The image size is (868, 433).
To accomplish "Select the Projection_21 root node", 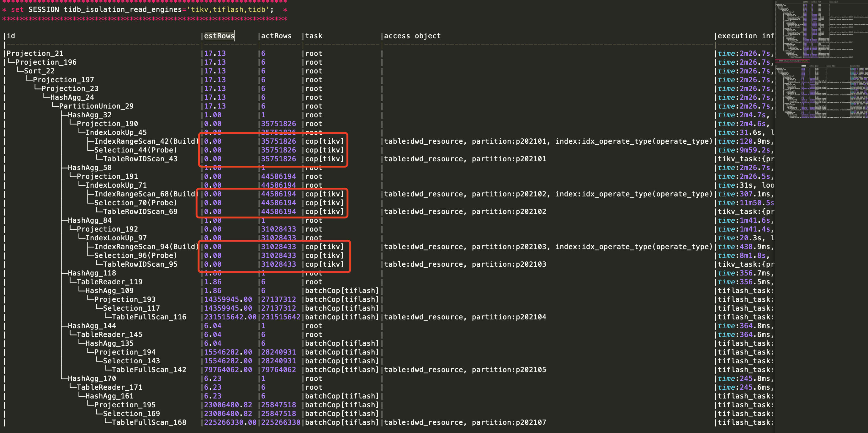I will 35,53.
